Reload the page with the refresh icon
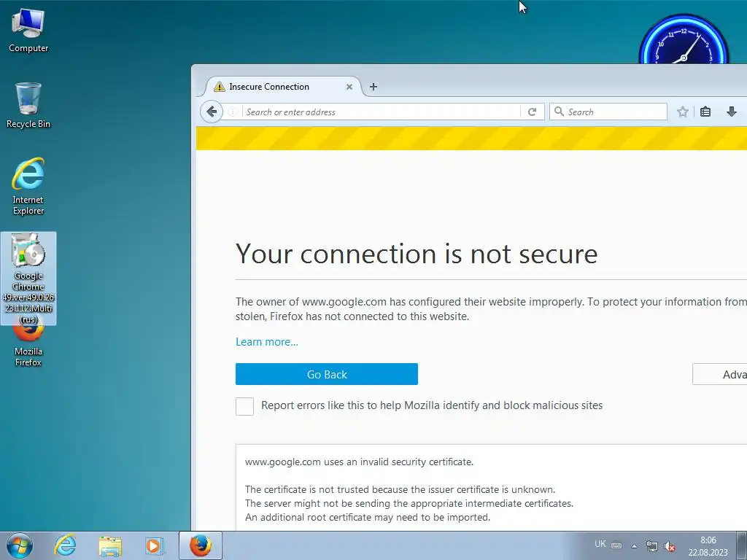Image resolution: width=747 pixels, height=560 pixels. [532, 112]
